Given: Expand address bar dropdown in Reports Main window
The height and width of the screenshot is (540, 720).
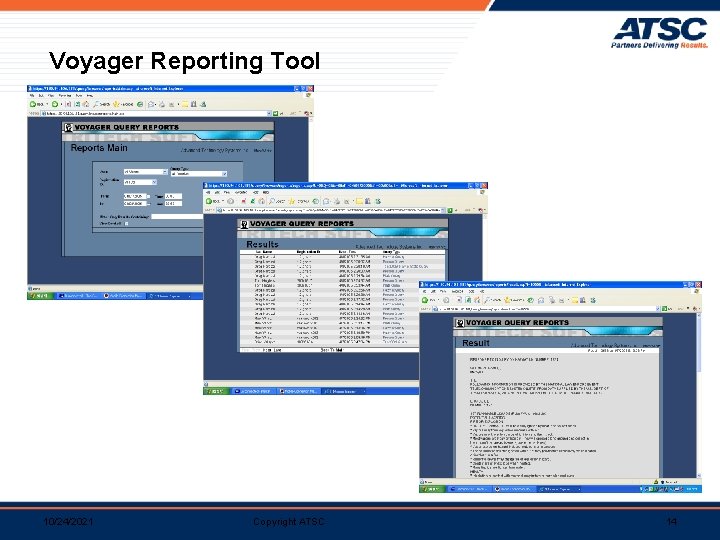Looking at the screenshot, I should [269, 113].
